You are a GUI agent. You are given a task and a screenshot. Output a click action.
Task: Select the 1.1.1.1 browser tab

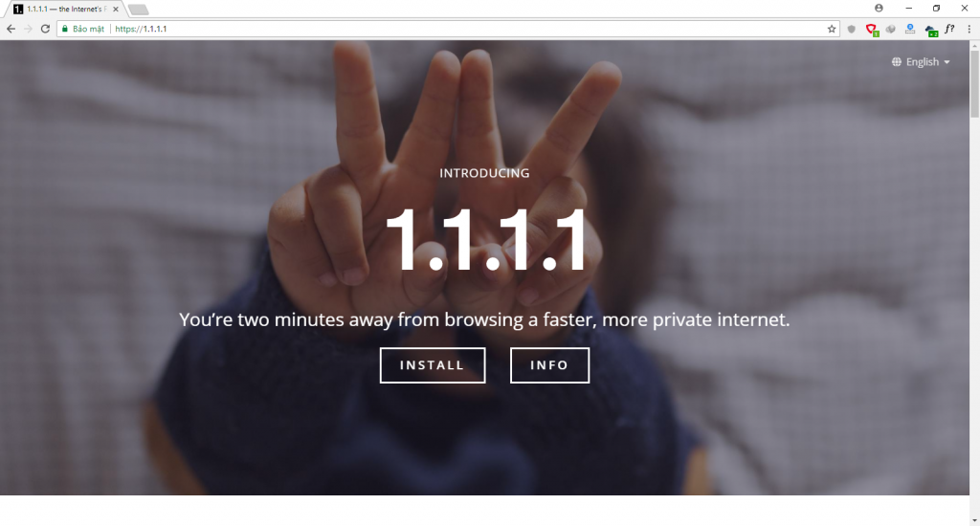click(x=62, y=10)
